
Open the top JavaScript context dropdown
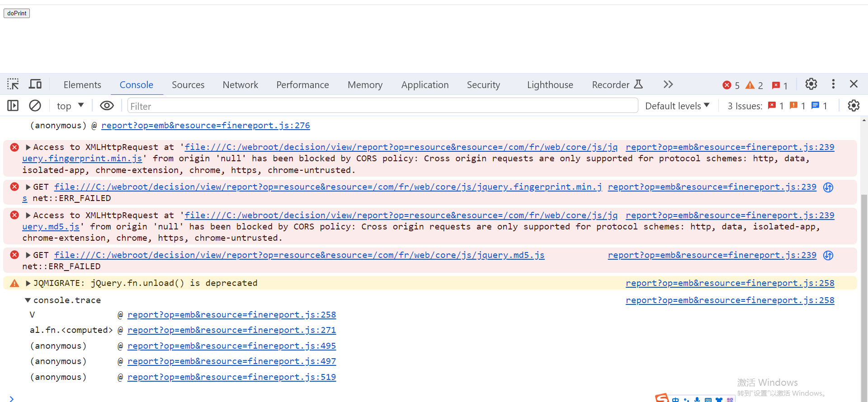pyautogui.click(x=70, y=106)
